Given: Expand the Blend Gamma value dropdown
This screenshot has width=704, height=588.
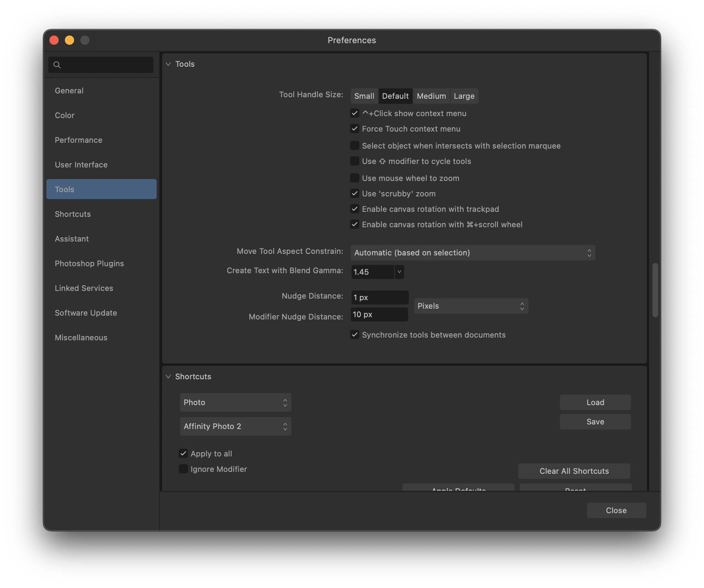Looking at the screenshot, I should click(399, 272).
